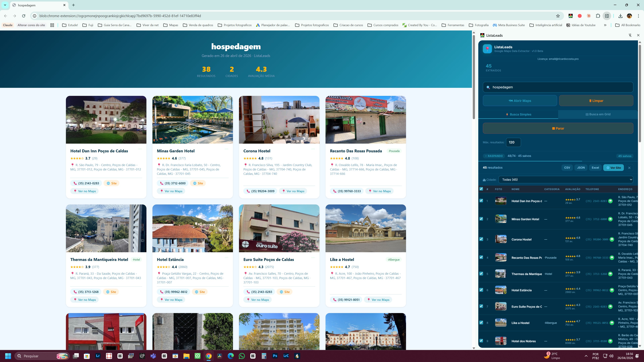The image size is (644, 362).
Task: Toggle the select-all checkbox in table header
Action: (481, 189)
